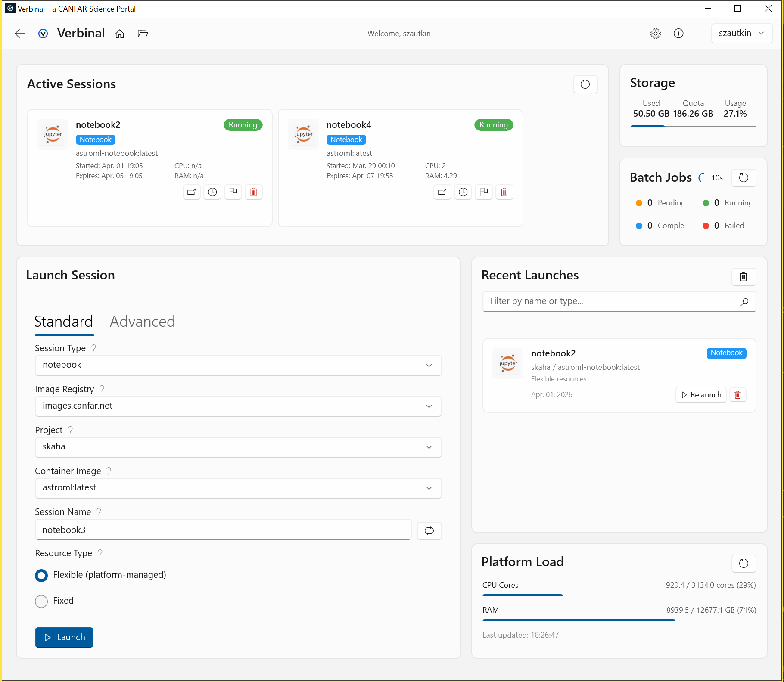Refresh the Platform Load panel
784x682 pixels.
744,563
